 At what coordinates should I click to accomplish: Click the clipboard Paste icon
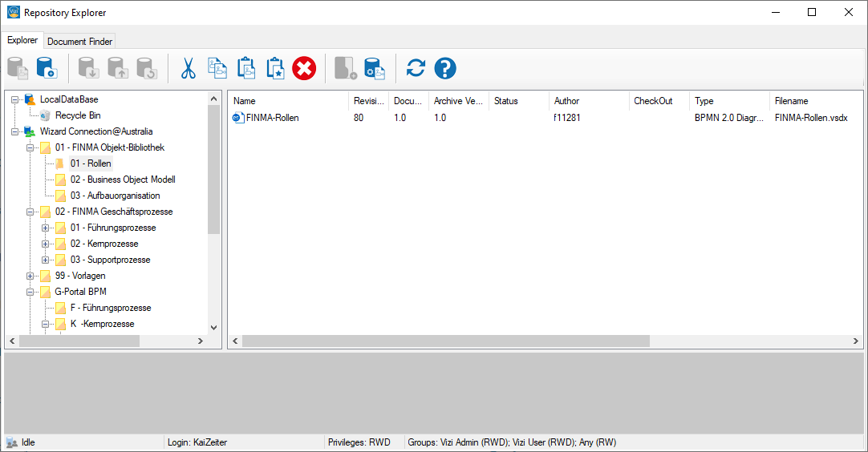pos(245,68)
